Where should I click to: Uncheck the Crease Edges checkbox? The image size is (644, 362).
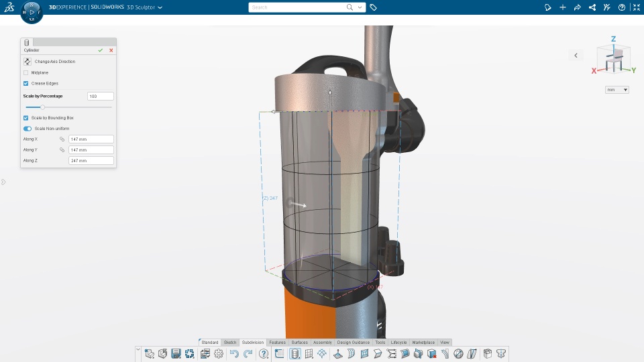[x=26, y=83]
